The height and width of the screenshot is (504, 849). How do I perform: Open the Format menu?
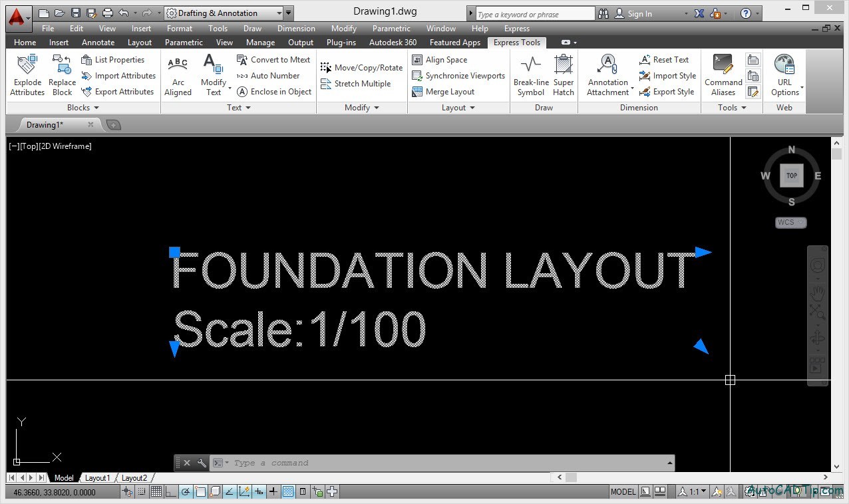point(180,29)
